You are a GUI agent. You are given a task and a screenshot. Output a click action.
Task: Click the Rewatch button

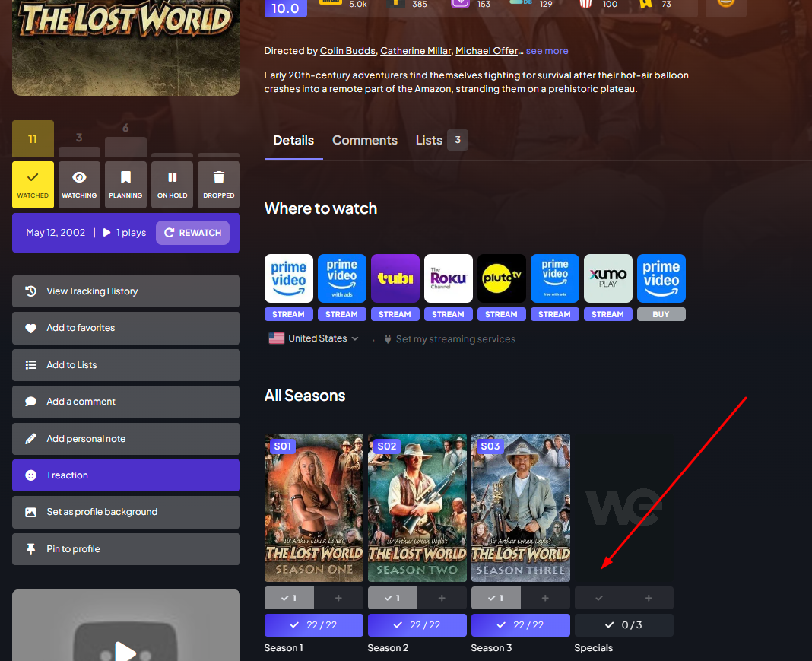coord(192,233)
